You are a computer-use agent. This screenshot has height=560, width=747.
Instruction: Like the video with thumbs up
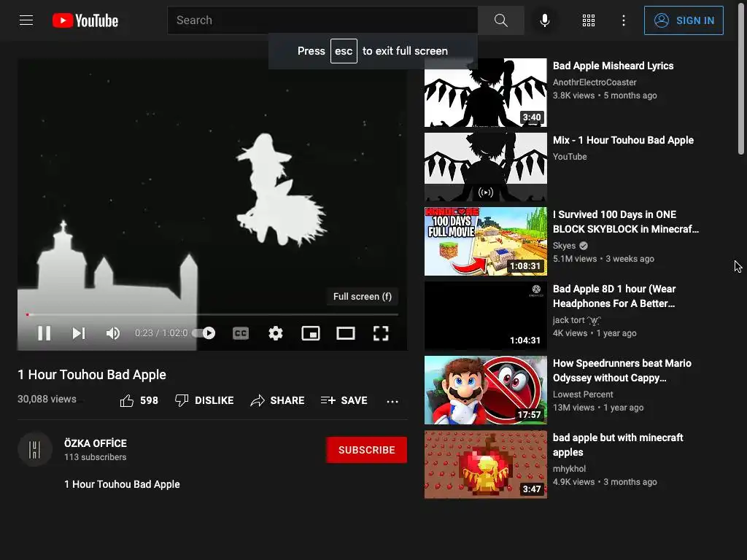tap(139, 400)
